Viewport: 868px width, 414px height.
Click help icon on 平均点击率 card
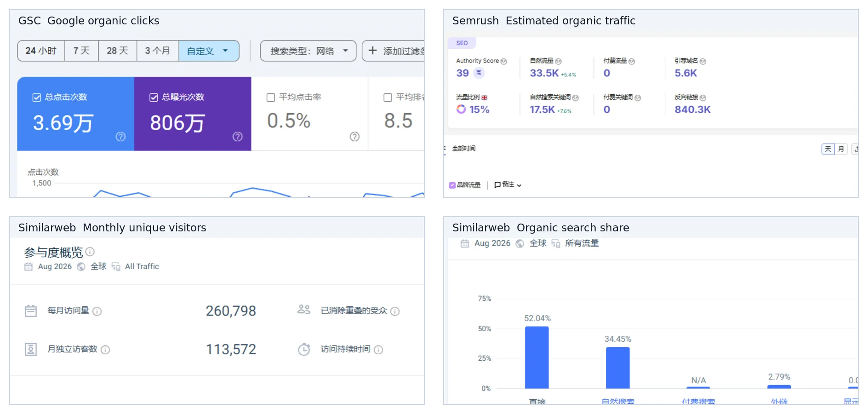coord(354,136)
